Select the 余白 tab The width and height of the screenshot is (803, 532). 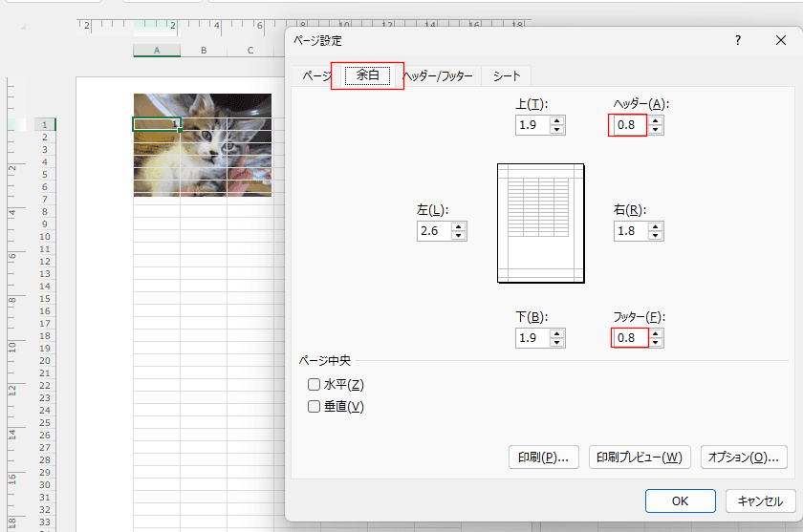tap(367, 75)
